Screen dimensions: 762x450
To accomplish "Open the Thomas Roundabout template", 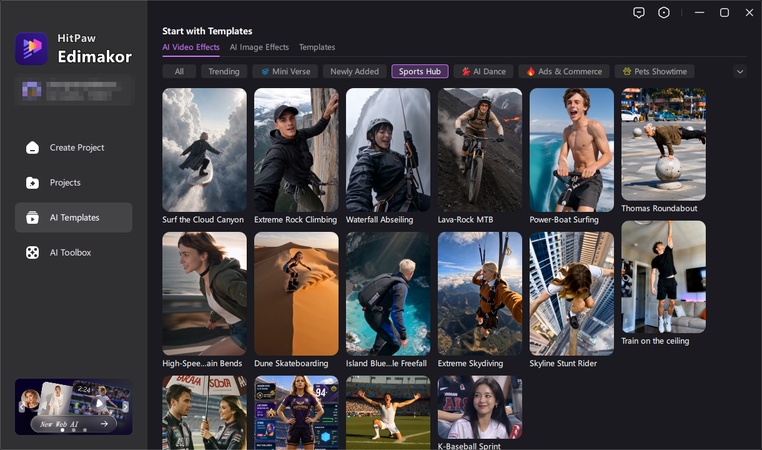I will [x=664, y=144].
